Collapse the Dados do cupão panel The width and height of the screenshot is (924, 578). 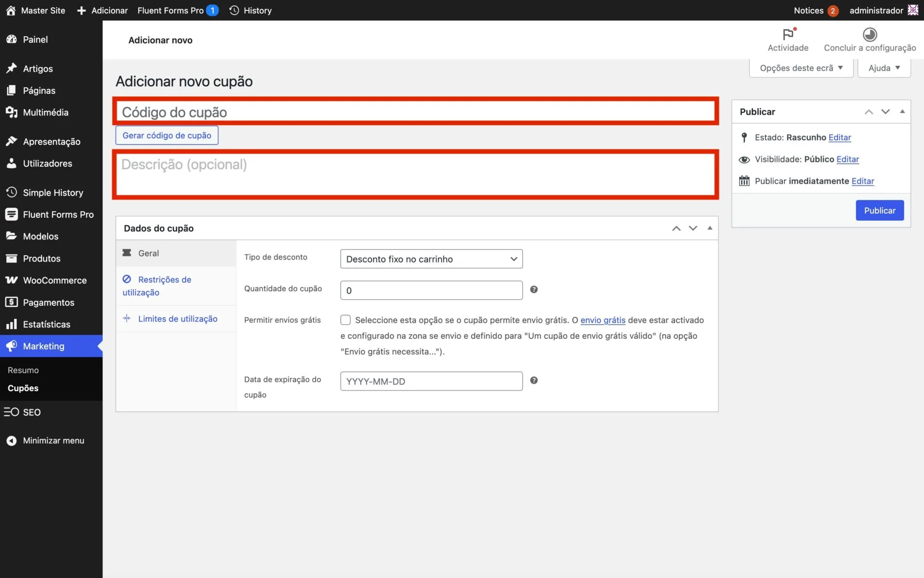pyautogui.click(x=709, y=228)
